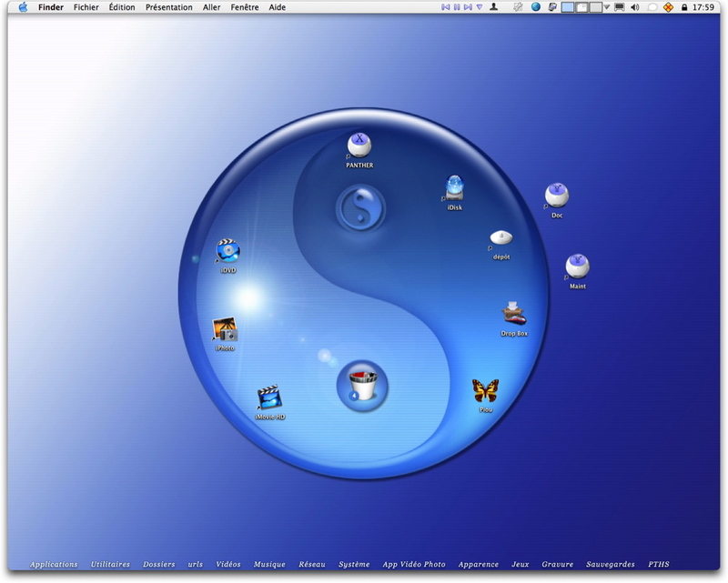Open the PANTHER disk icon
This screenshot has width=728, height=583.
click(359, 145)
